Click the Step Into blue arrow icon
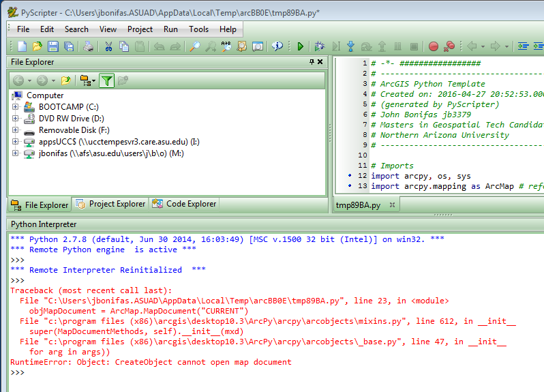Image resolution: width=544 pixels, height=392 pixels. (x=351, y=46)
